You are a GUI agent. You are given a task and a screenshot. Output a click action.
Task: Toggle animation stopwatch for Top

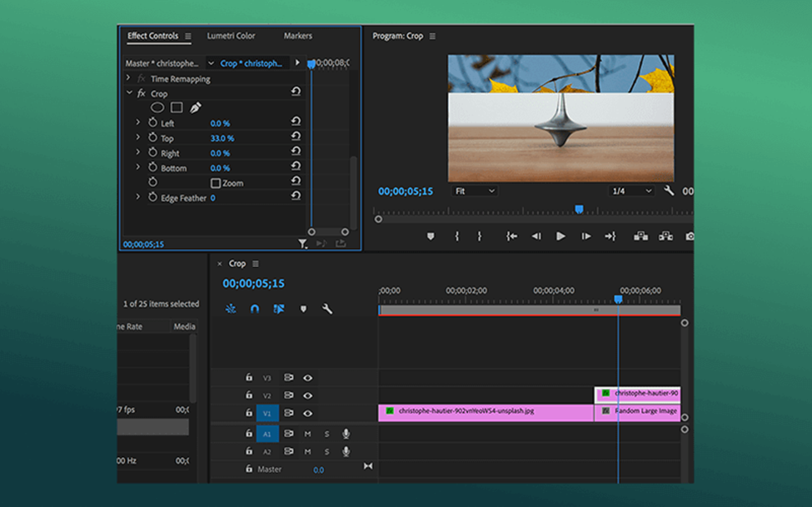(152, 137)
